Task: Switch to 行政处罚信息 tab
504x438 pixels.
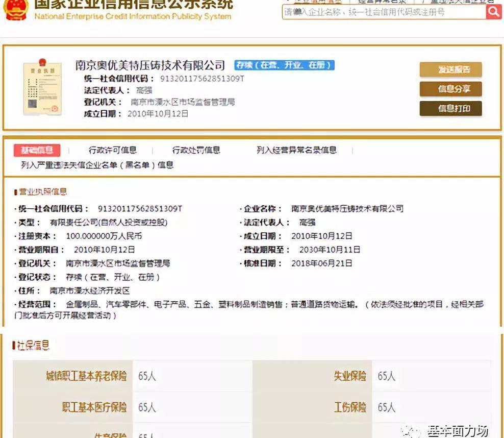Action: tap(196, 150)
